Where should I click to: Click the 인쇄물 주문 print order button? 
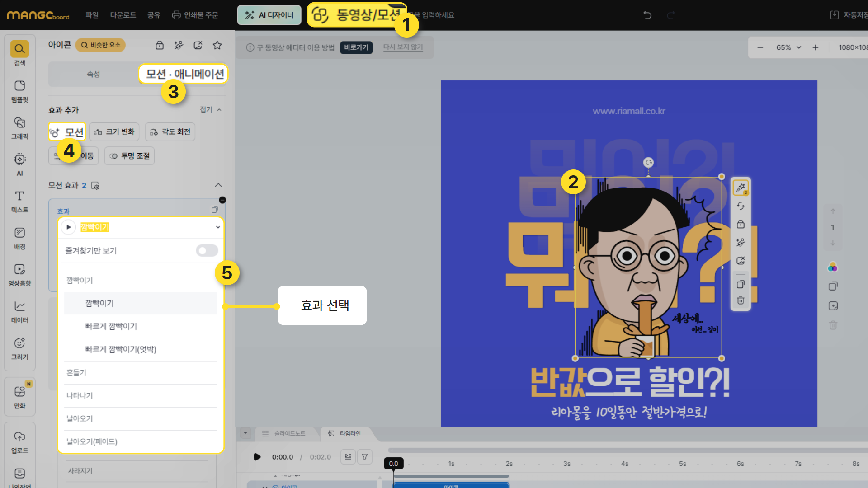(x=195, y=15)
